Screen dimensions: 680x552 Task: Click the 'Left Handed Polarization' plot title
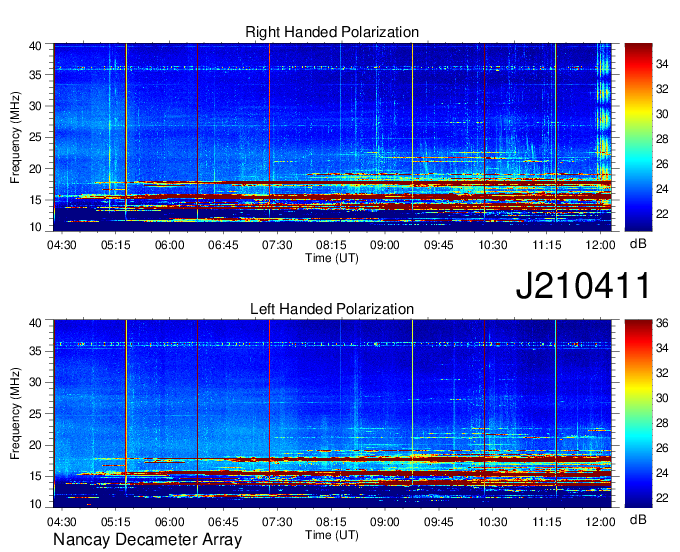point(332,309)
